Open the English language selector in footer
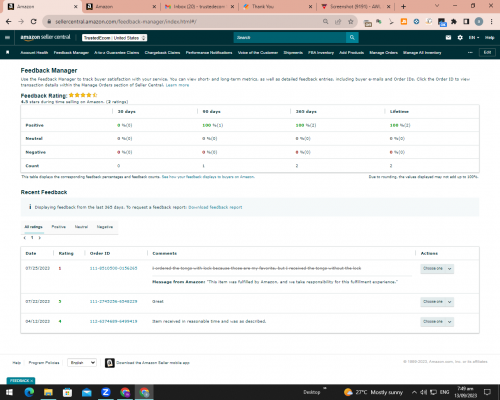This screenshot has width=500, height=400. point(82,362)
